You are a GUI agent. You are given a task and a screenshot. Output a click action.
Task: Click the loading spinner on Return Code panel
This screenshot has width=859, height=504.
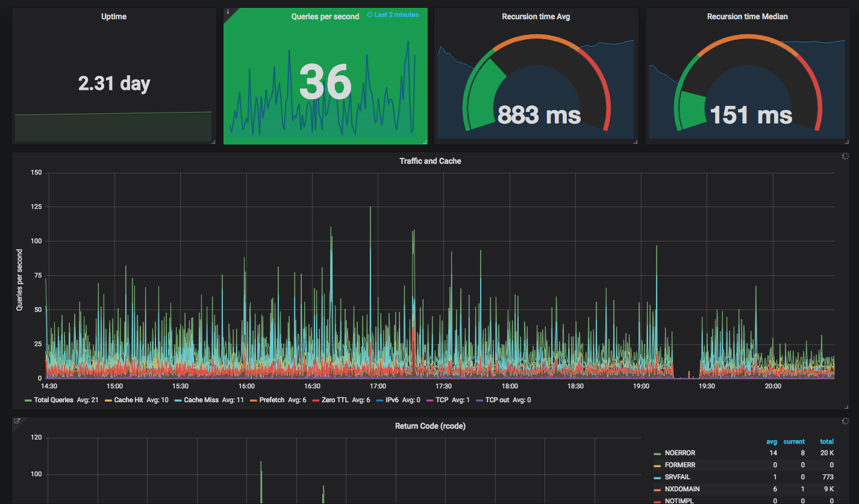[x=845, y=422]
